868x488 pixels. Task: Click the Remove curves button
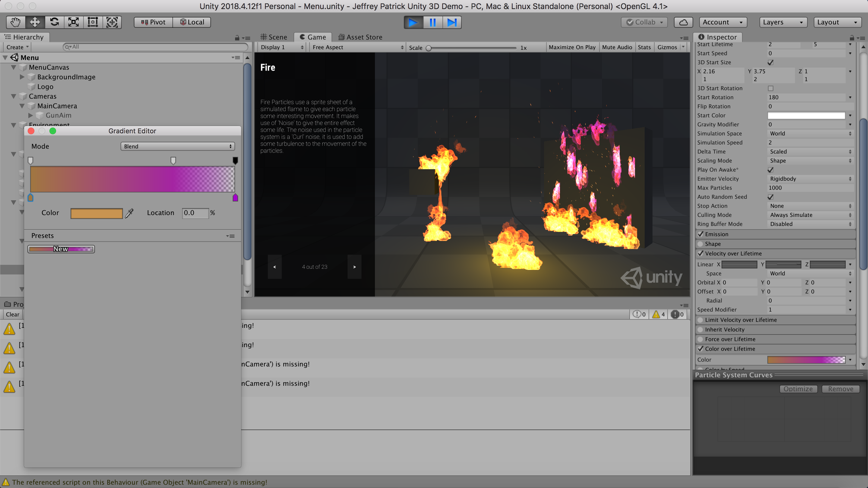(x=841, y=389)
